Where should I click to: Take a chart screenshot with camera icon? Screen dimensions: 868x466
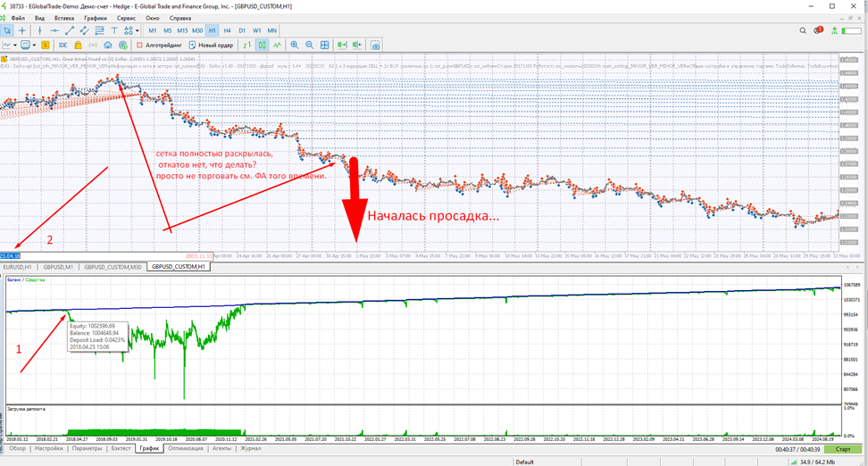coord(375,46)
